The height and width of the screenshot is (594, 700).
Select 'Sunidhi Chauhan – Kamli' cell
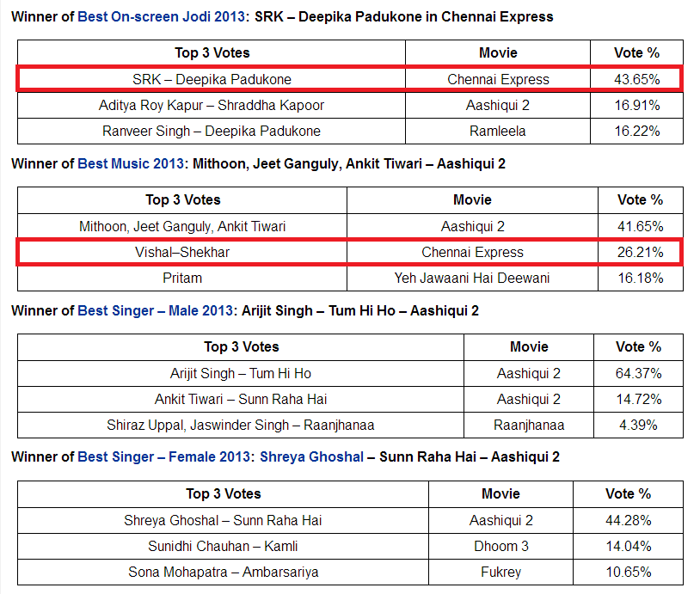click(223, 546)
